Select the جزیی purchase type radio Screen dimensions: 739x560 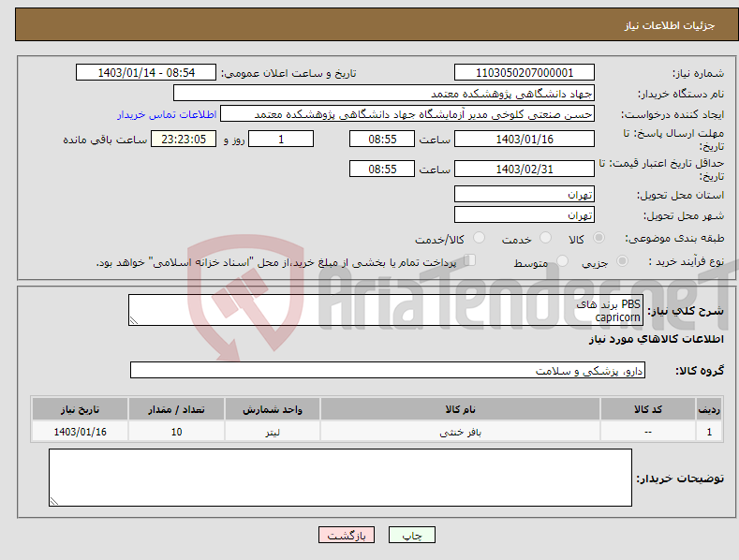click(x=622, y=260)
